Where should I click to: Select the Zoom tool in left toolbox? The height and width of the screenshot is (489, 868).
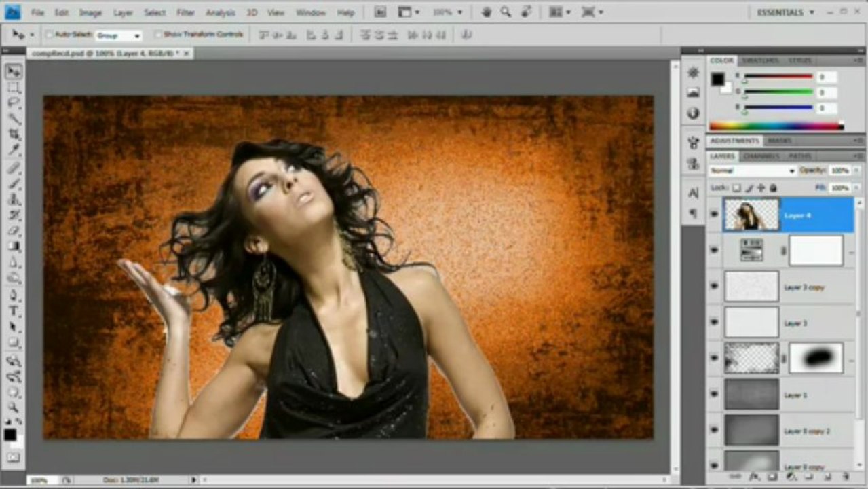13,408
